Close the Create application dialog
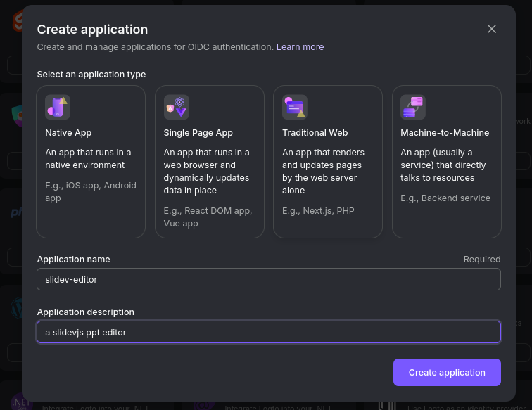Viewport: 532px width, 410px height. point(492,29)
